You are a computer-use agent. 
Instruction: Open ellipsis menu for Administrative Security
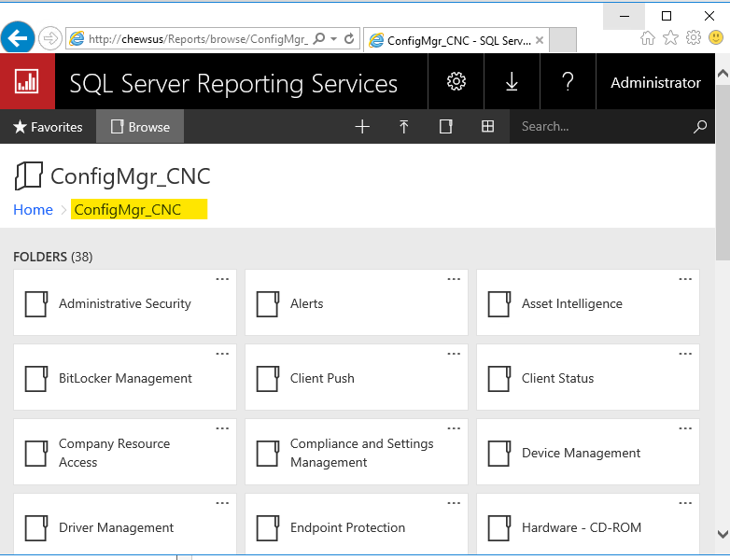(222, 279)
